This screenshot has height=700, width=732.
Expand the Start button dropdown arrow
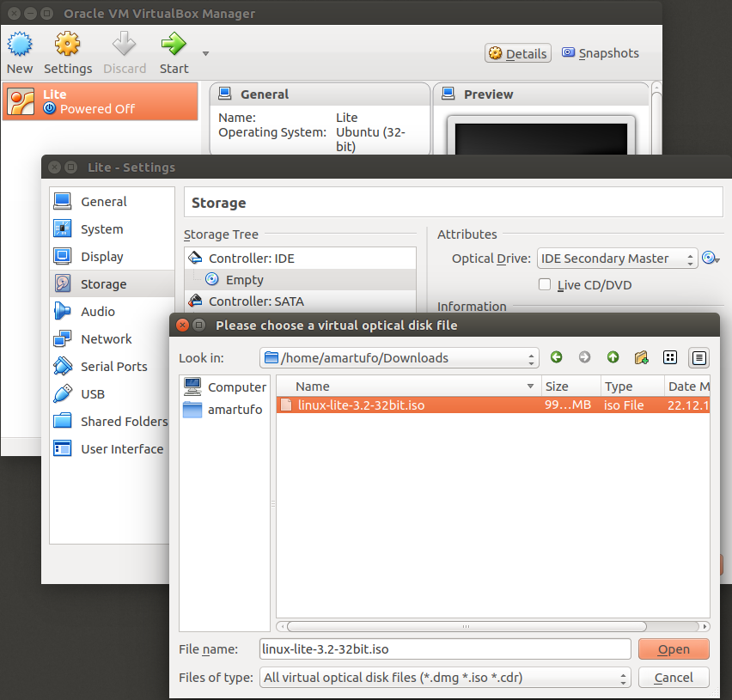click(x=205, y=53)
